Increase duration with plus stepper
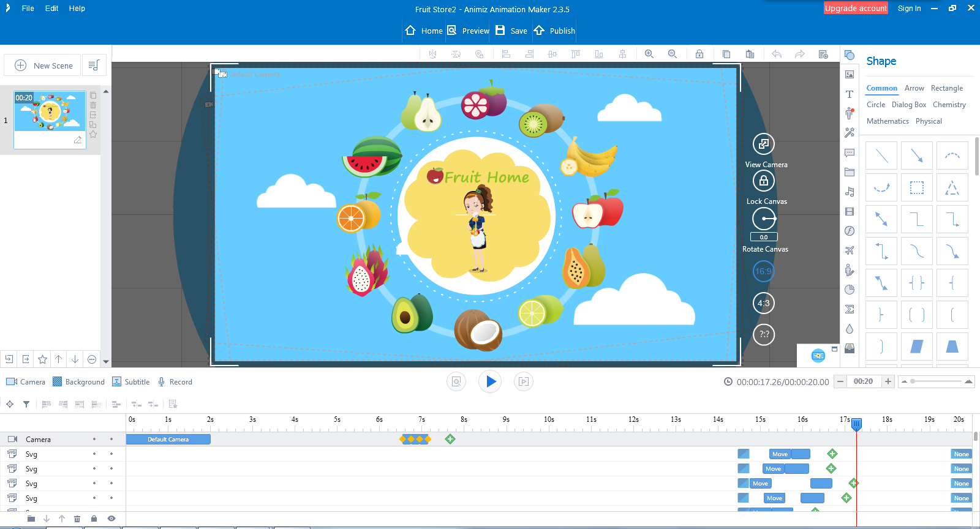The width and height of the screenshot is (980, 529). click(888, 381)
